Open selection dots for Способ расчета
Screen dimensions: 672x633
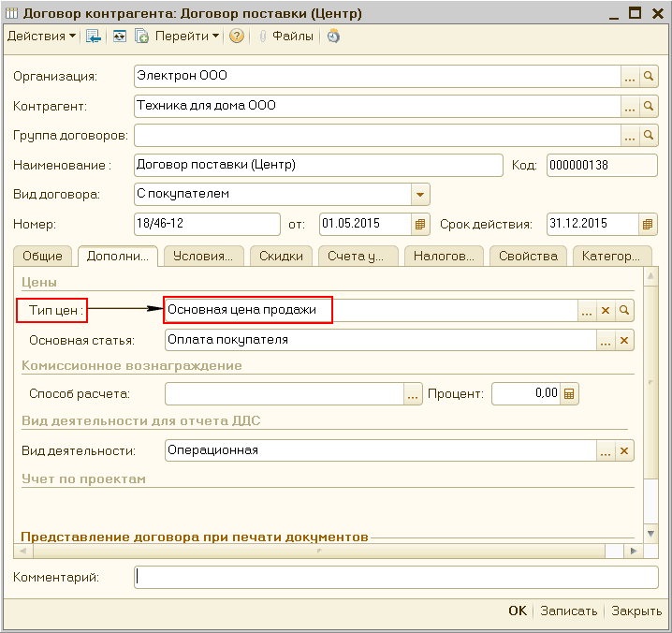413,394
